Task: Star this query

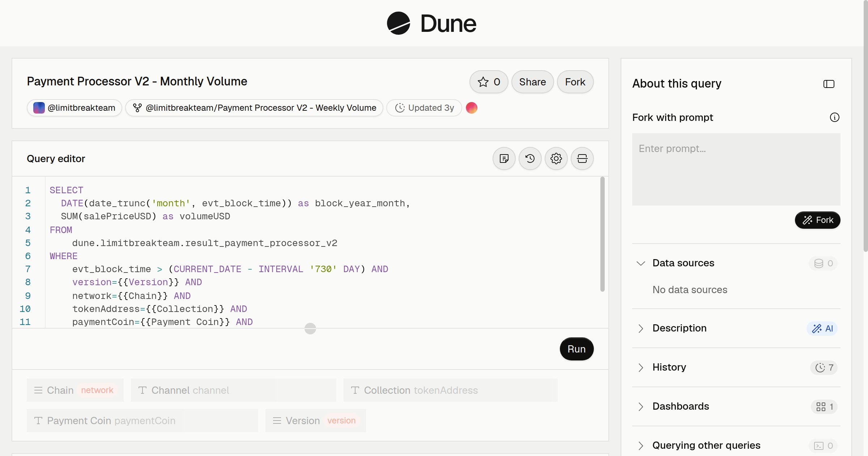Action: (x=489, y=82)
